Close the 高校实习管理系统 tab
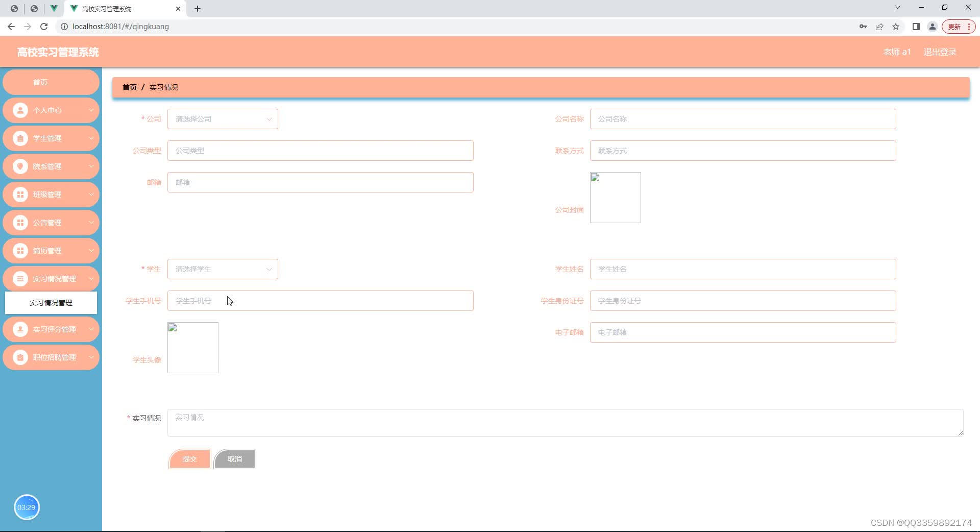This screenshot has height=532, width=980. pyautogui.click(x=178, y=9)
